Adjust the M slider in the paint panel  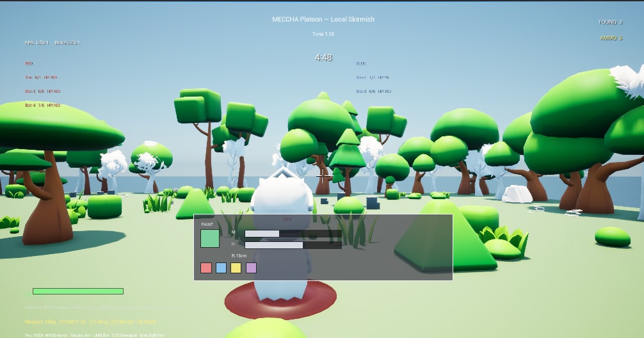[293, 234]
